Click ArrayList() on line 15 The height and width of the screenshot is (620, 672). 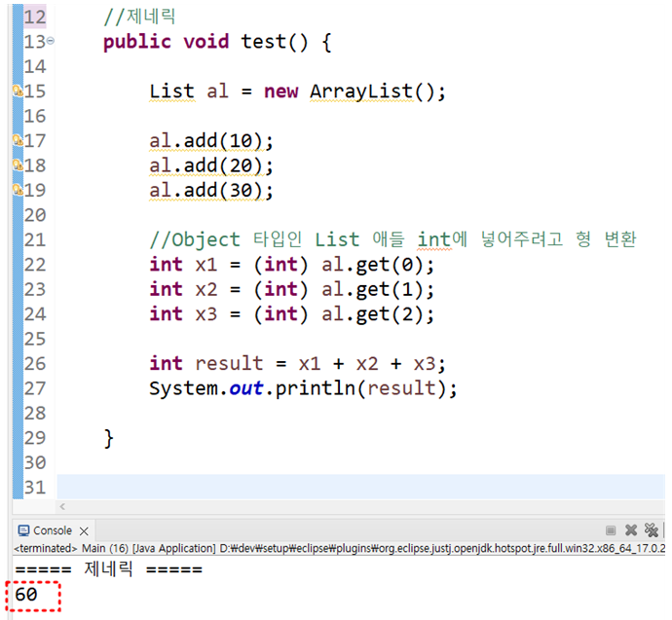click(x=372, y=91)
